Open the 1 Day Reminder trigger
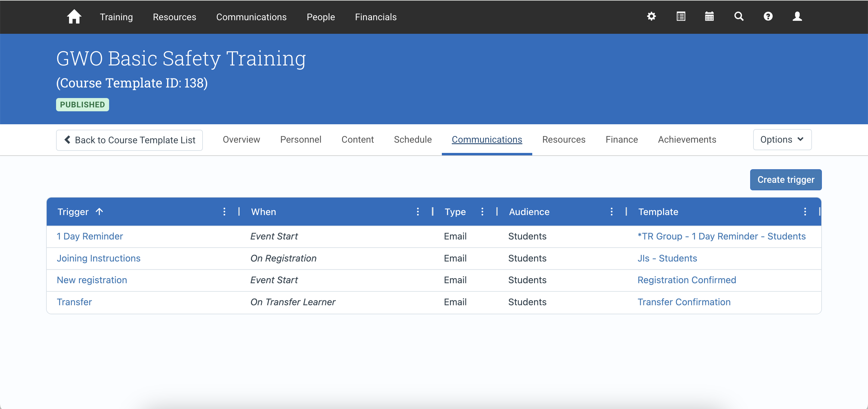The width and height of the screenshot is (868, 409). pyautogui.click(x=90, y=236)
